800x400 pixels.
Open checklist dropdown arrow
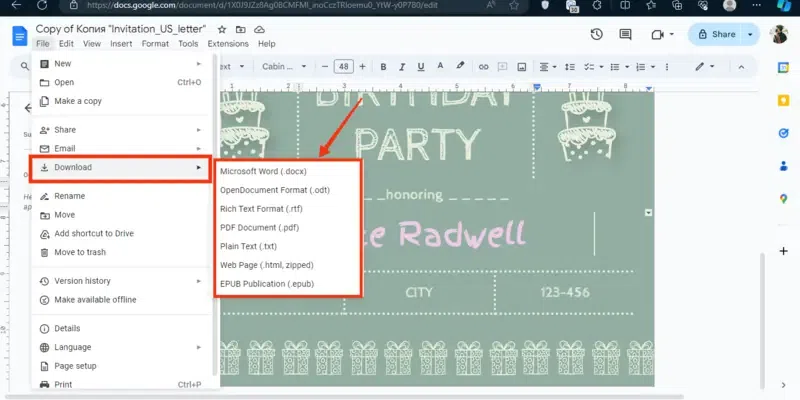tap(602, 67)
